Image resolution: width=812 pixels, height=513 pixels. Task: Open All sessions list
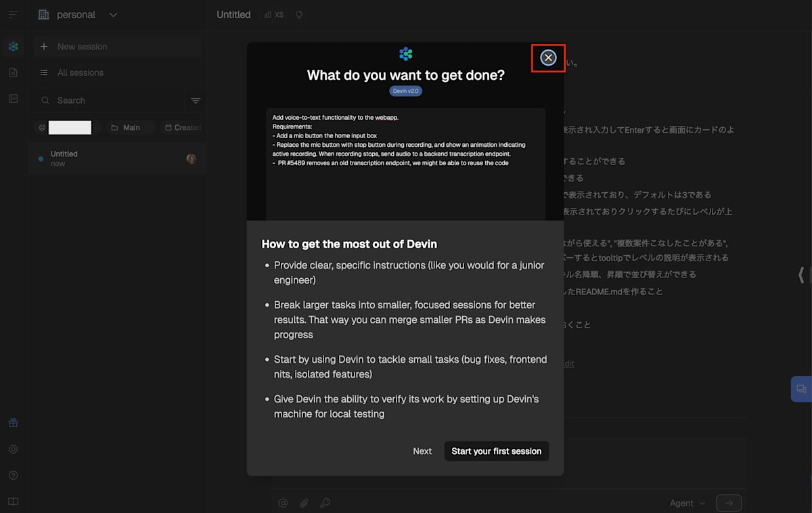tap(117, 72)
